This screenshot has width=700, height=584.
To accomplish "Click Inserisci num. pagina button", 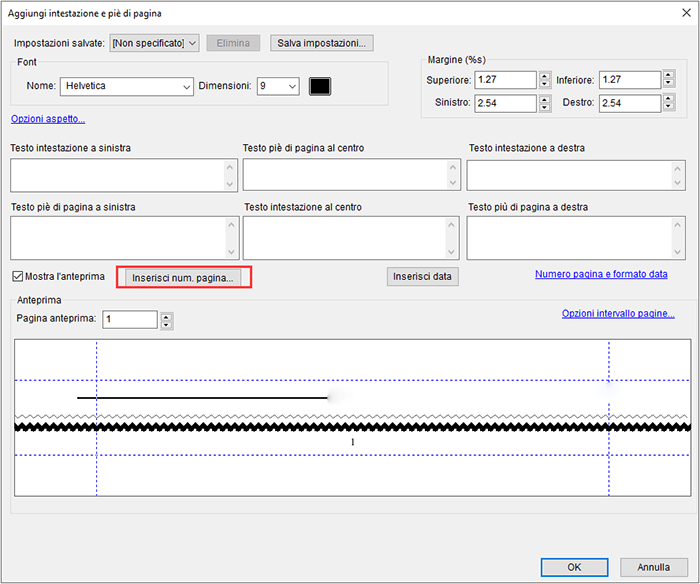I will tap(184, 278).
